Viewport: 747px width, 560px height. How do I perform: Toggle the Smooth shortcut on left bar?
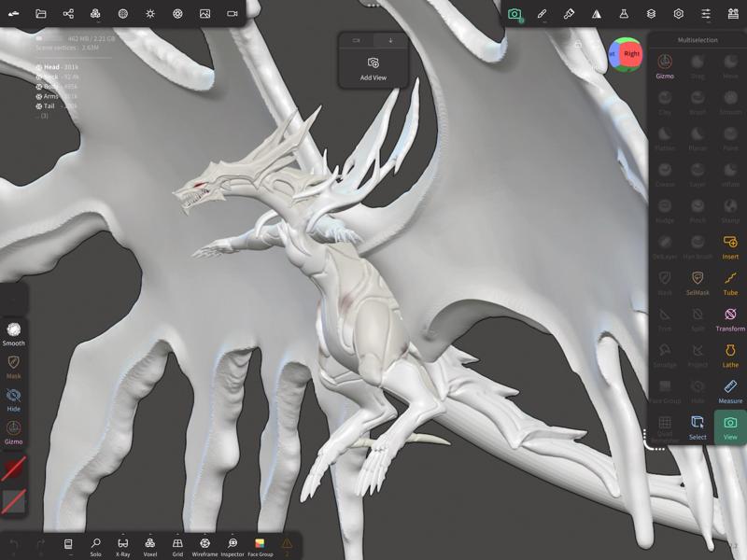click(13, 334)
